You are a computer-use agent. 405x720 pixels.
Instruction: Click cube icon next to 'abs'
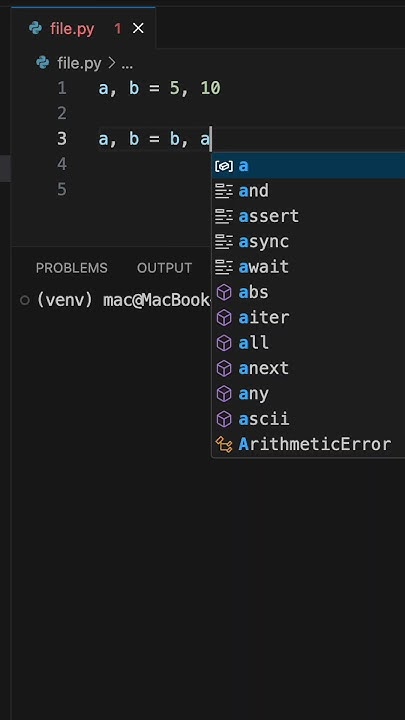pyautogui.click(x=224, y=292)
